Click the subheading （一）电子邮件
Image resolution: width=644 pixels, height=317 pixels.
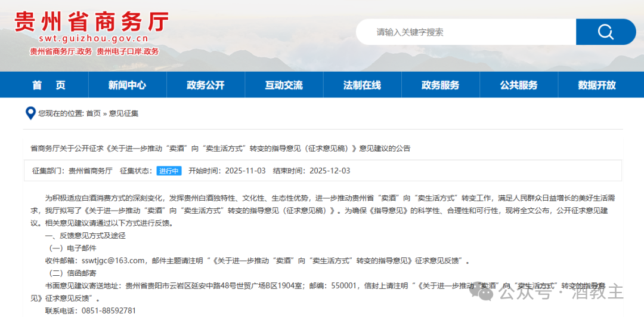coord(72,248)
